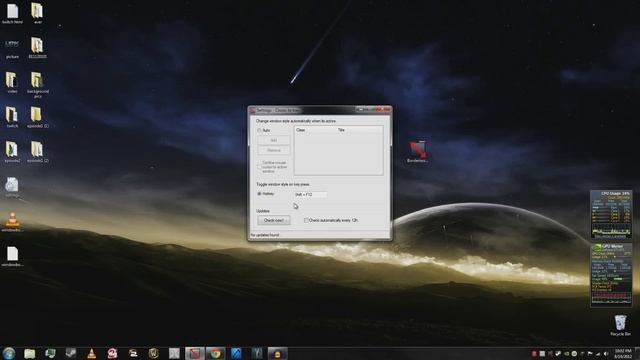Open the twitch folder on desktop
The height and width of the screenshot is (360, 640).
coord(12,117)
